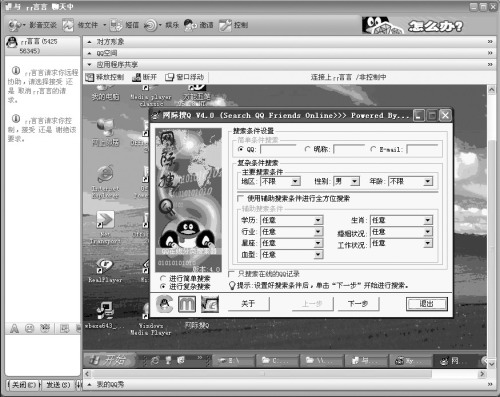
Task: Open the age dropdown
Action: click(428, 182)
